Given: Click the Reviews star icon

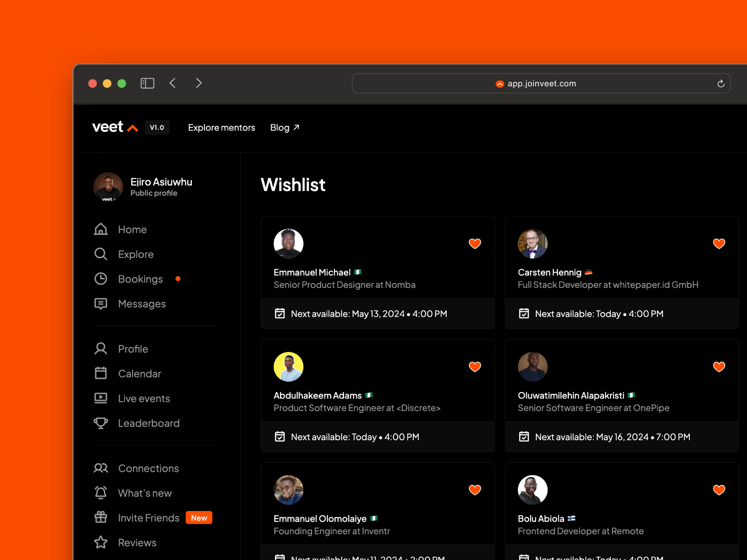Looking at the screenshot, I should tap(101, 542).
